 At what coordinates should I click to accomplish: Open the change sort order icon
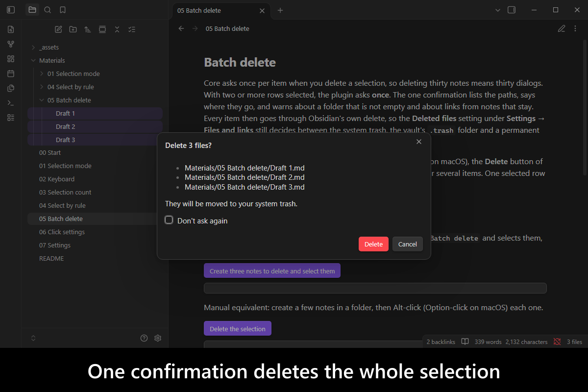pos(88,29)
